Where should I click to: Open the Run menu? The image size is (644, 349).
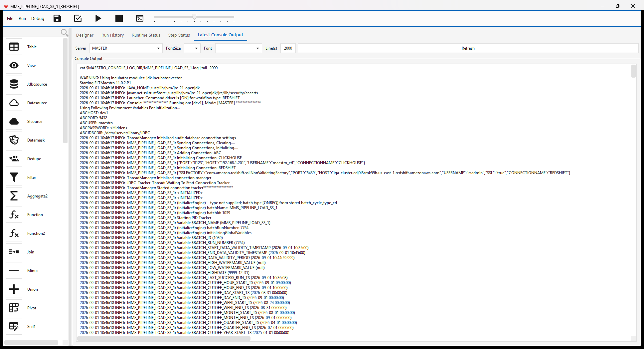click(x=22, y=19)
